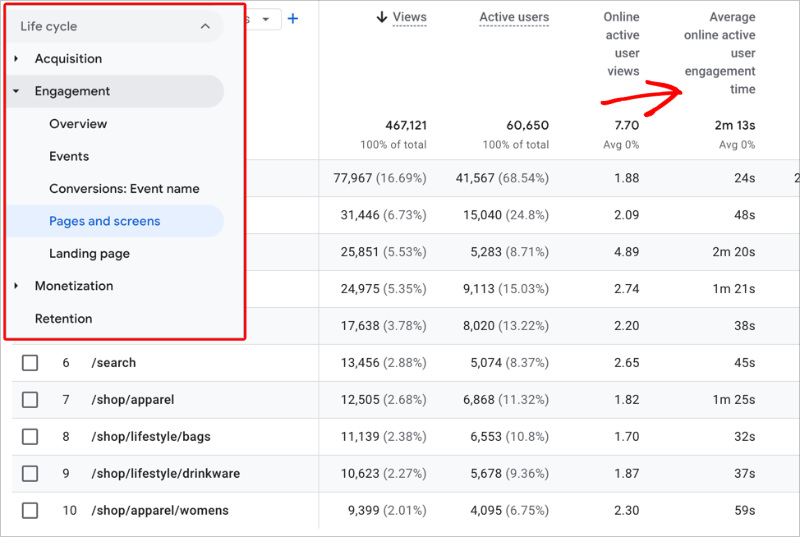Click the 9,399 (2.01%) views cell
800x537 pixels.
tap(387, 510)
